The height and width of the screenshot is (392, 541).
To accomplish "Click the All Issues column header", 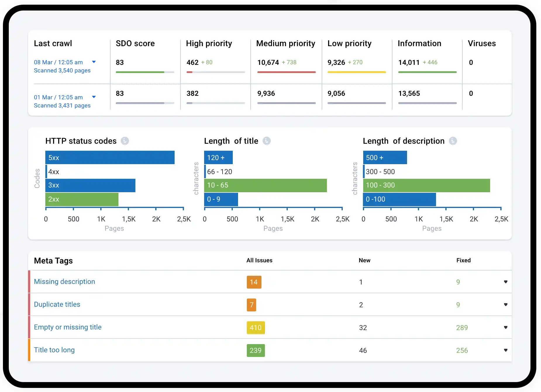I will [259, 260].
